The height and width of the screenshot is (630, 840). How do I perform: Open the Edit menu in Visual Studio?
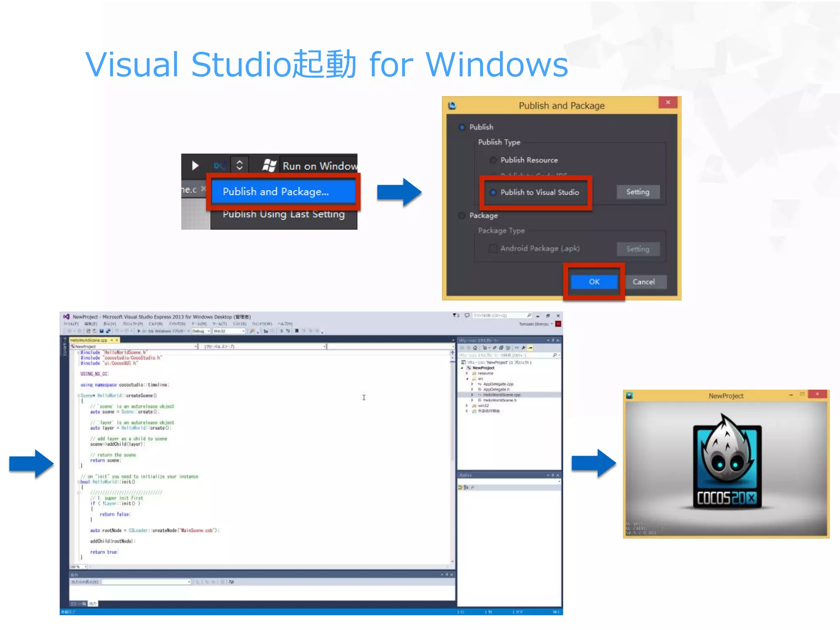(x=91, y=324)
